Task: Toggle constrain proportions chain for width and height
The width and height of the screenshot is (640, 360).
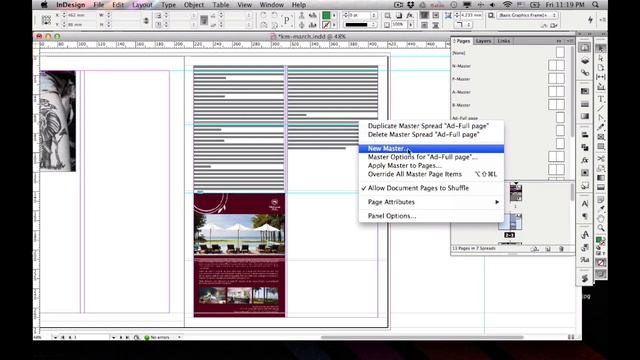Action: click(146, 20)
